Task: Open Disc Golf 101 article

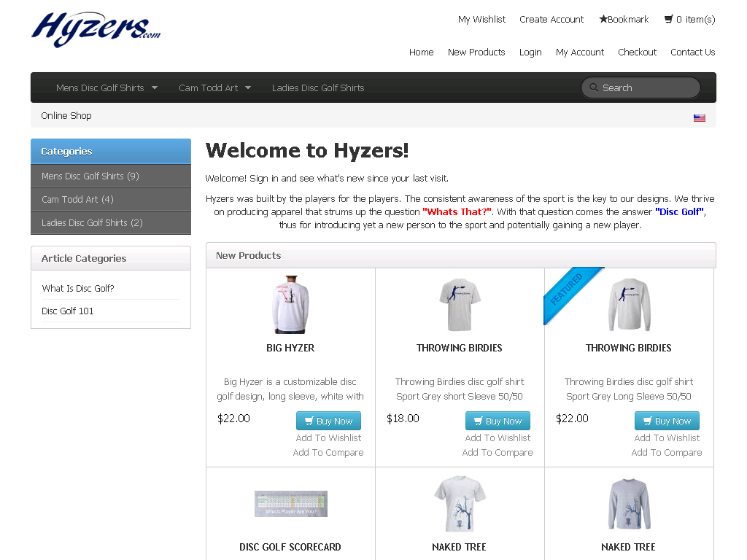Action: (x=68, y=311)
